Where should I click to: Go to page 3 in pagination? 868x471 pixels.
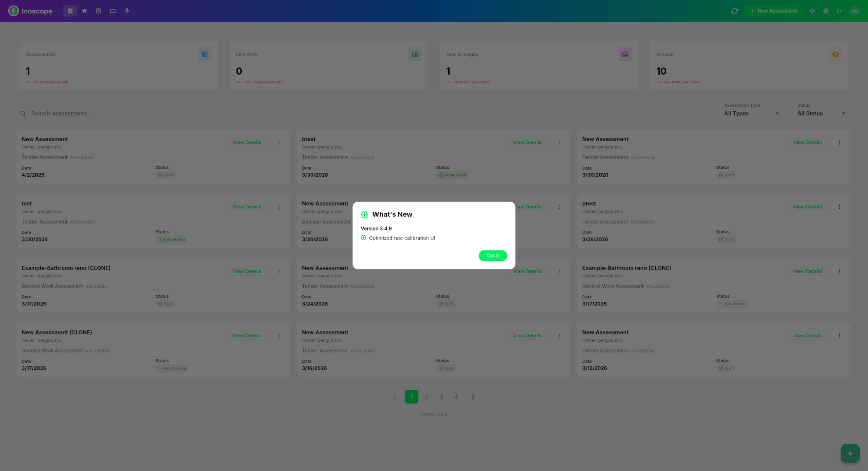[x=441, y=397]
